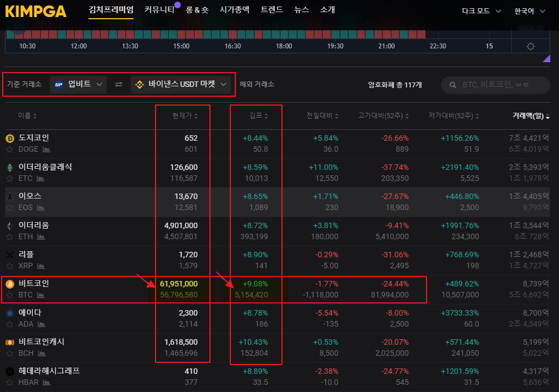The width and height of the screenshot is (559, 392).
Task: Open the 커뮤니티 tab
Action: pos(159,10)
